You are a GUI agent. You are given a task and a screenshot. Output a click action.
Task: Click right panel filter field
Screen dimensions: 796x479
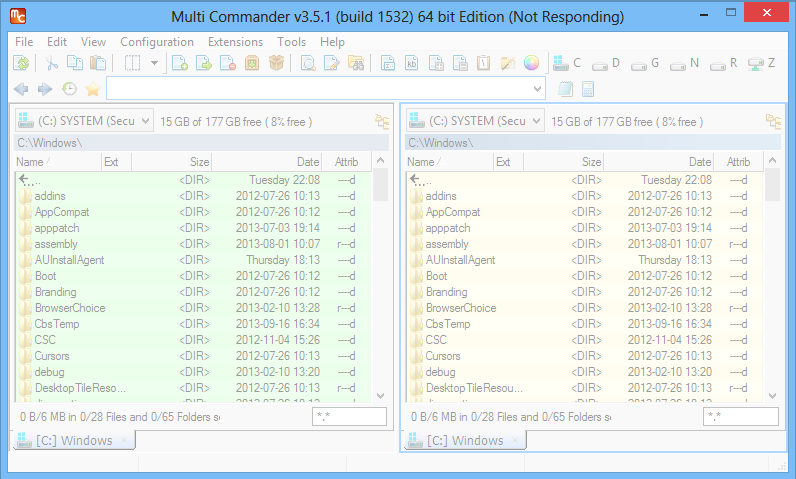click(x=741, y=417)
